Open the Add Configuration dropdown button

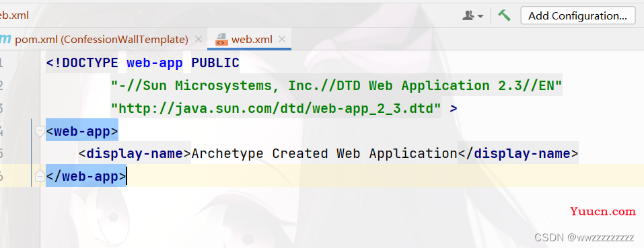point(577,15)
